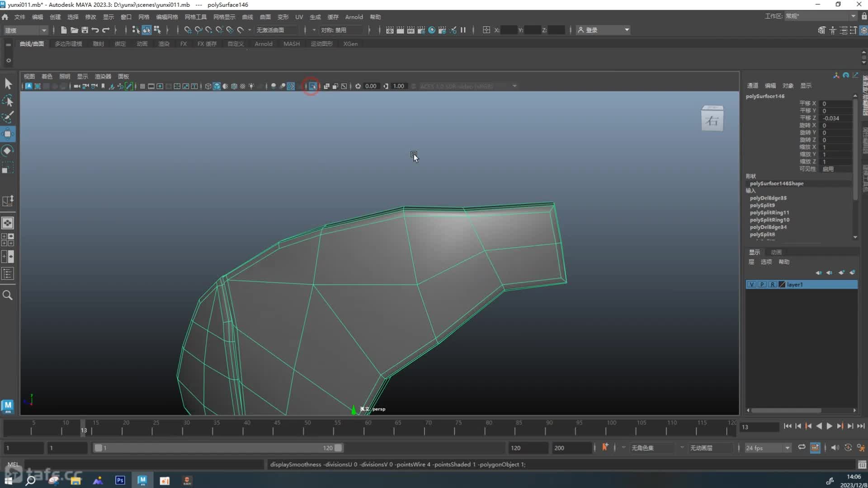Start IPR render
Viewport: 868px width, 488px height.
[410, 30]
